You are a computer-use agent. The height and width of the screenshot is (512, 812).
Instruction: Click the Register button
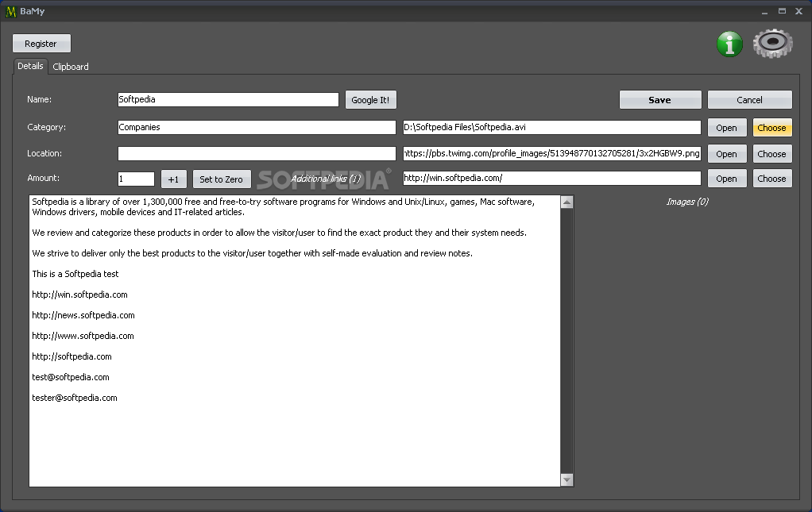(x=41, y=44)
